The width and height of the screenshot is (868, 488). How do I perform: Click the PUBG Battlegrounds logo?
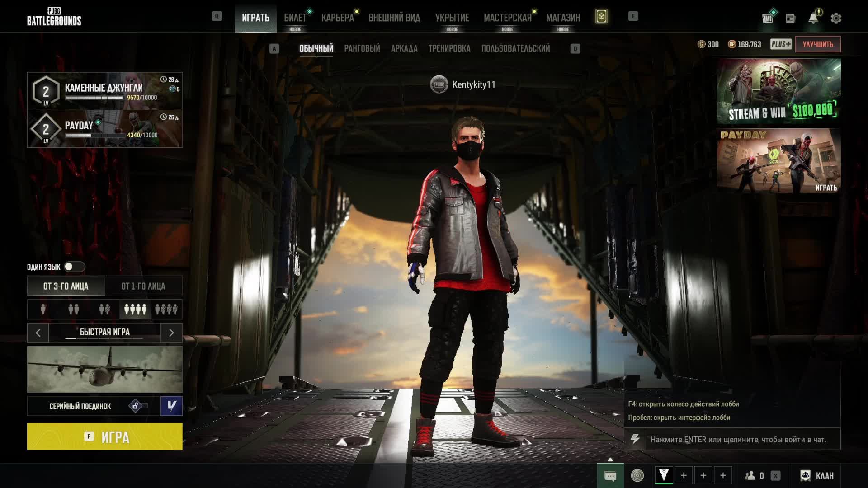pos(54,17)
